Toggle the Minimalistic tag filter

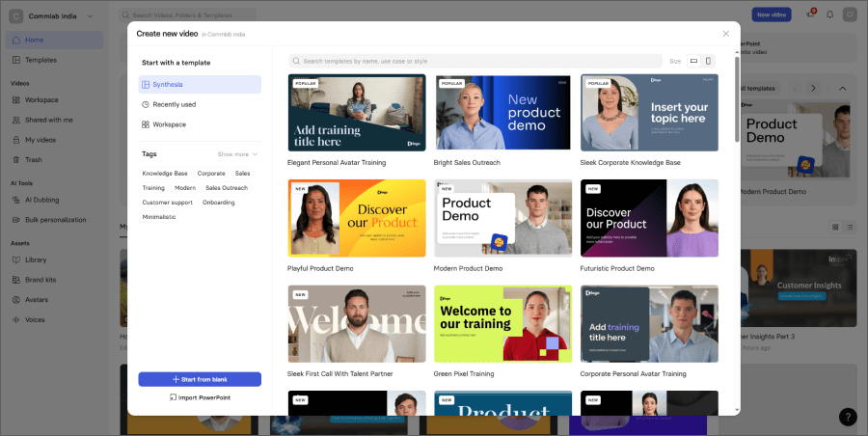[159, 217]
